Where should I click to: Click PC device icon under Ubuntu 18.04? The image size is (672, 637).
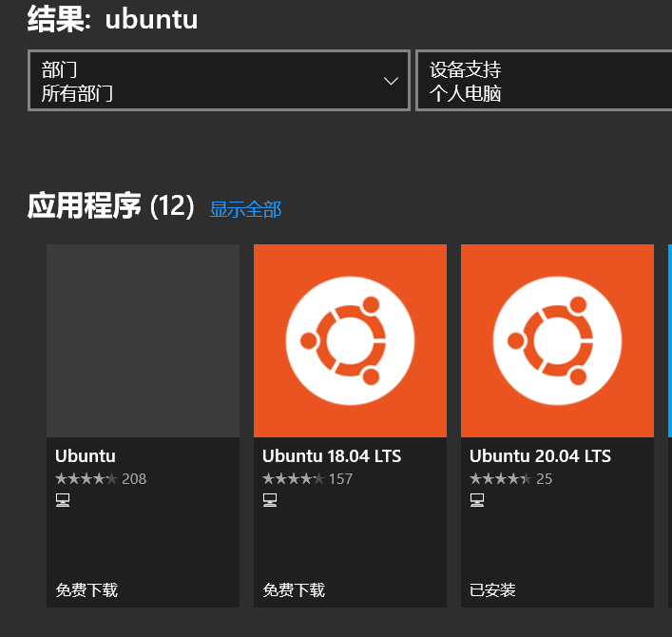tap(270, 500)
